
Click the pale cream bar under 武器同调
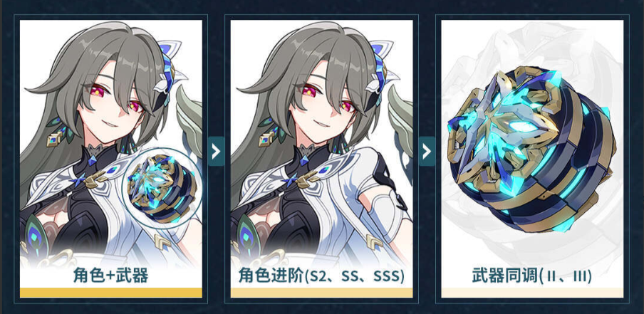(x=532, y=293)
